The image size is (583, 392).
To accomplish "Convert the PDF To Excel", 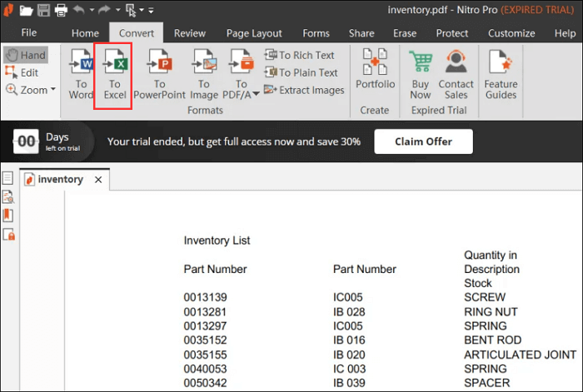I will [x=115, y=74].
